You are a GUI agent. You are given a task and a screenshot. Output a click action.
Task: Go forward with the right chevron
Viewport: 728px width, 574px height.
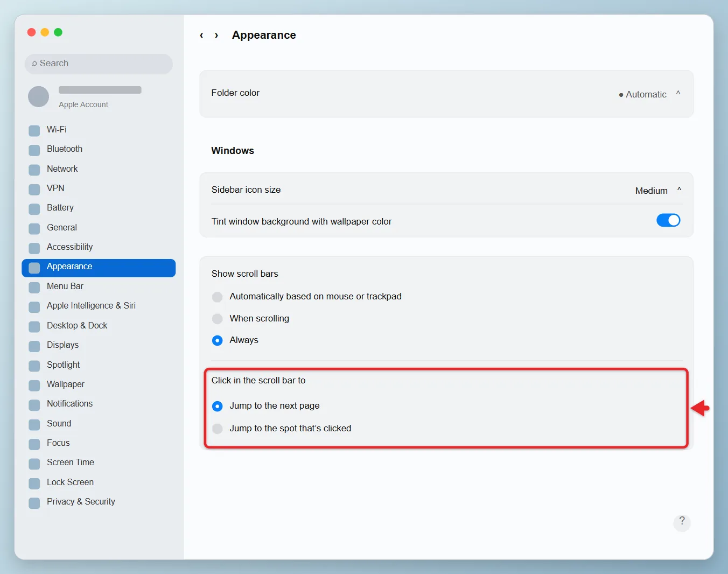[x=216, y=36]
